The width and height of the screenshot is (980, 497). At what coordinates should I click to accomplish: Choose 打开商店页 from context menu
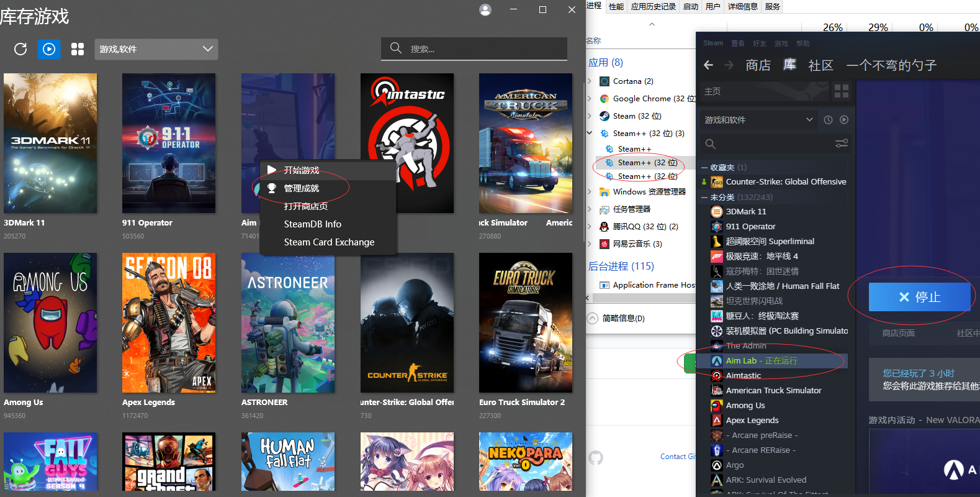[x=328, y=206]
